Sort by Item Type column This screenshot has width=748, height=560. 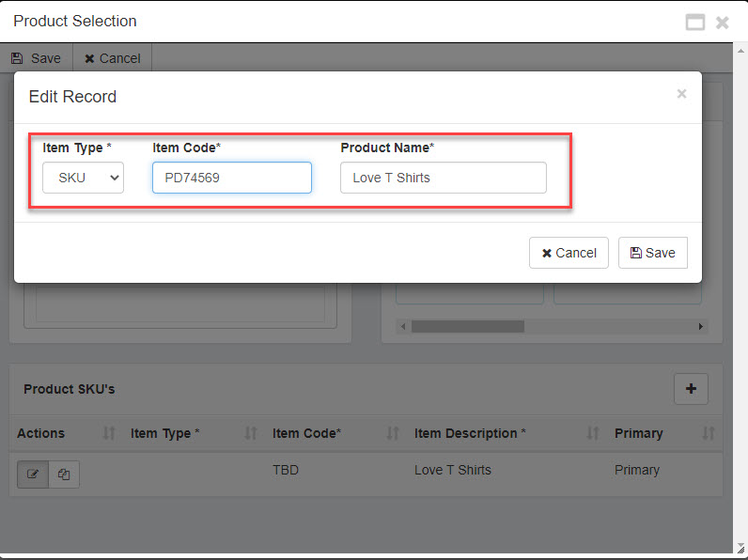coord(251,433)
